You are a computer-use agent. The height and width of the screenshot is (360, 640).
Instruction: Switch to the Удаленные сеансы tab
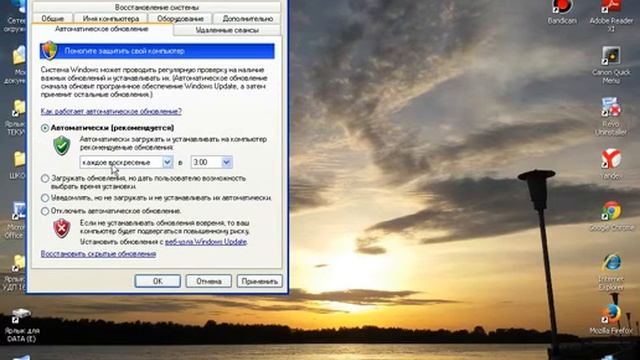pyautogui.click(x=227, y=30)
